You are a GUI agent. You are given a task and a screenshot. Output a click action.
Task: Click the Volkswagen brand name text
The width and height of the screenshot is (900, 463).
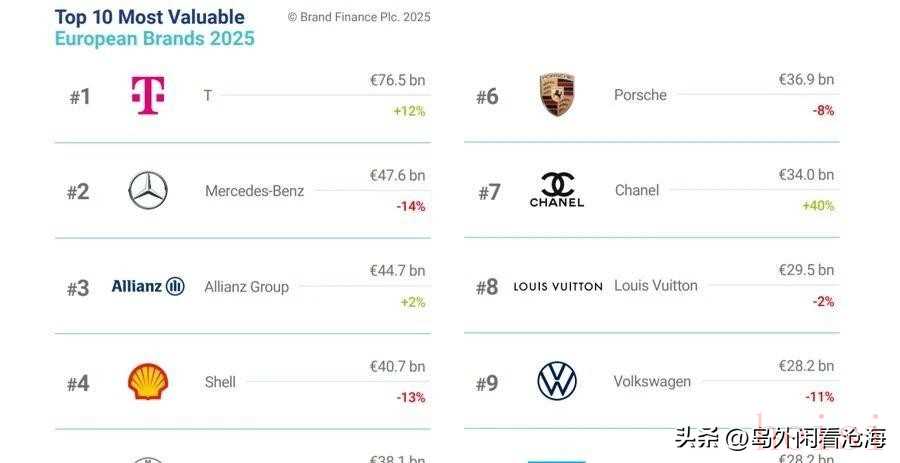(x=652, y=381)
